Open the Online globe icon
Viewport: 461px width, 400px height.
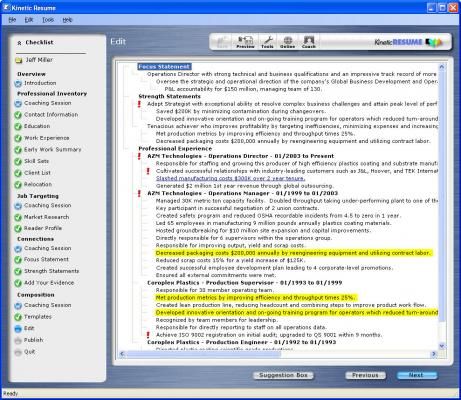(x=287, y=42)
